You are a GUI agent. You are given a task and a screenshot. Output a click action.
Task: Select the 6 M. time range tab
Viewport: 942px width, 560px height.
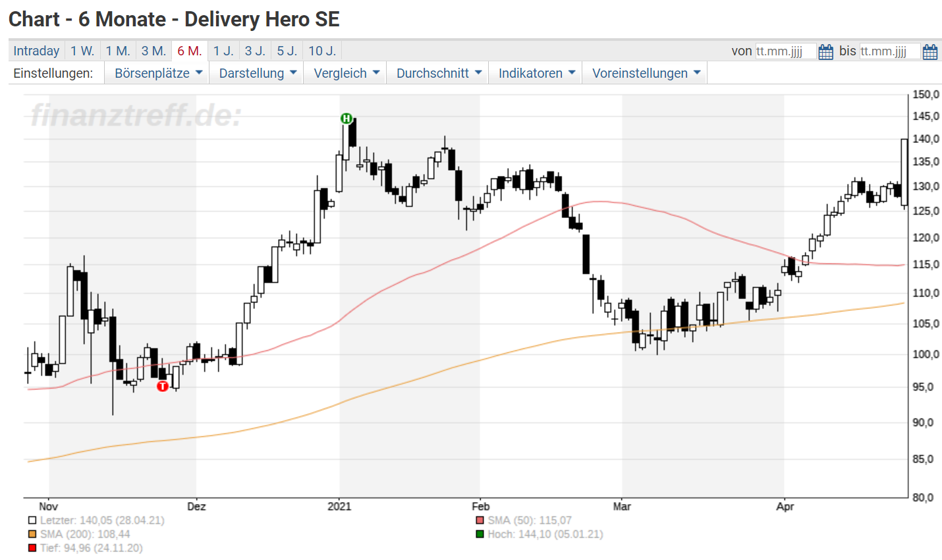click(x=190, y=51)
